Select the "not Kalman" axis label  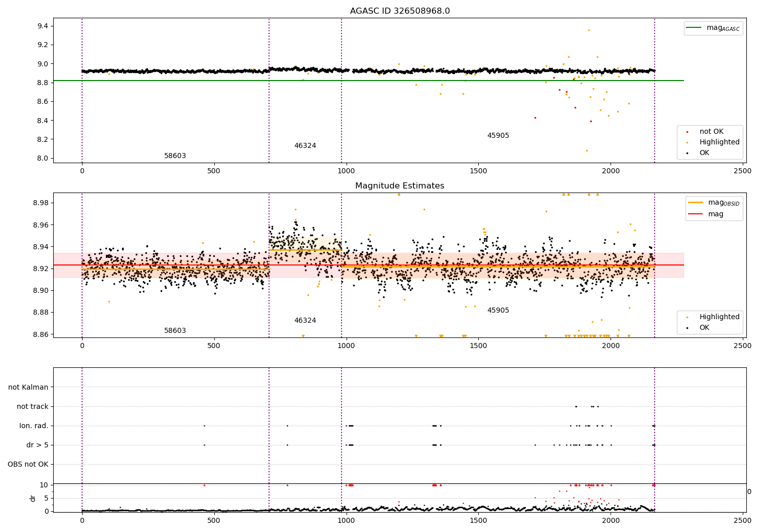tap(28, 387)
